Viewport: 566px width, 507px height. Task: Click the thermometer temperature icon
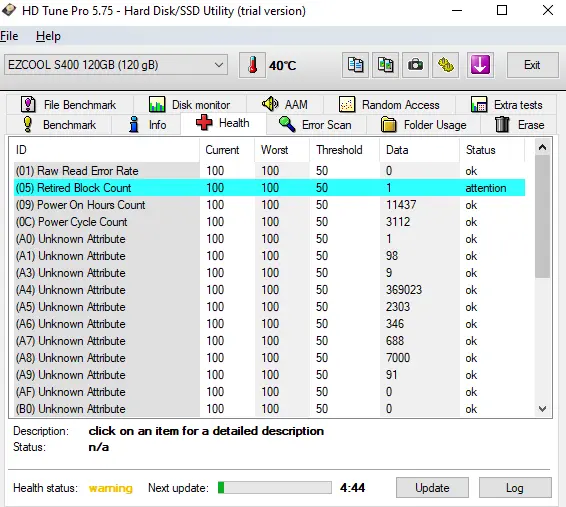[x=252, y=65]
